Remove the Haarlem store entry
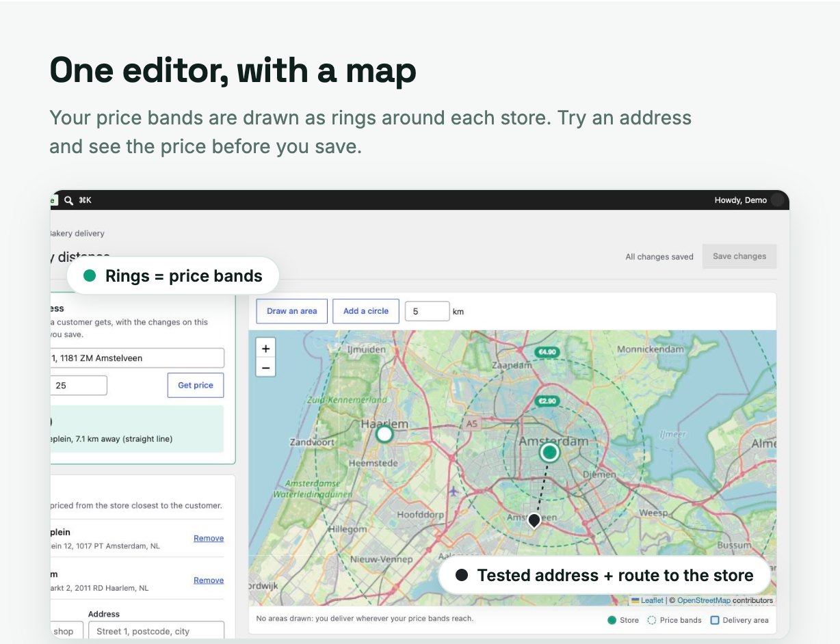The width and height of the screenshot is (840, 644). click(209, 580)
